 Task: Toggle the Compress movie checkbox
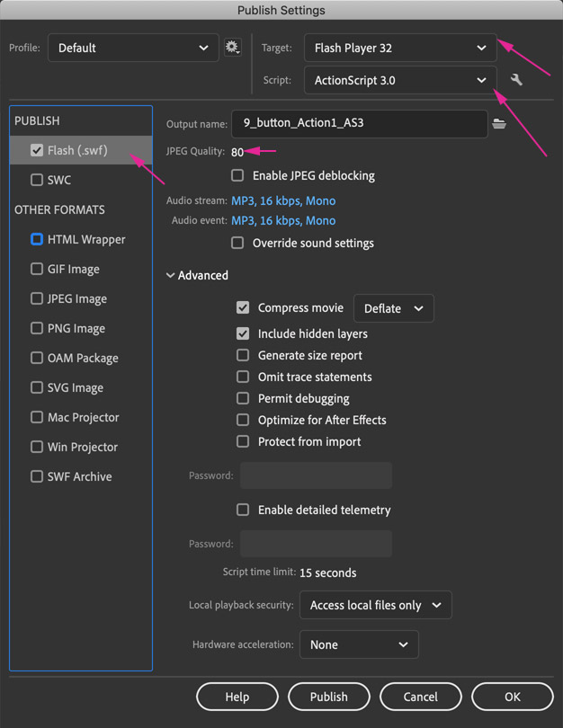[x=243, y=307]
